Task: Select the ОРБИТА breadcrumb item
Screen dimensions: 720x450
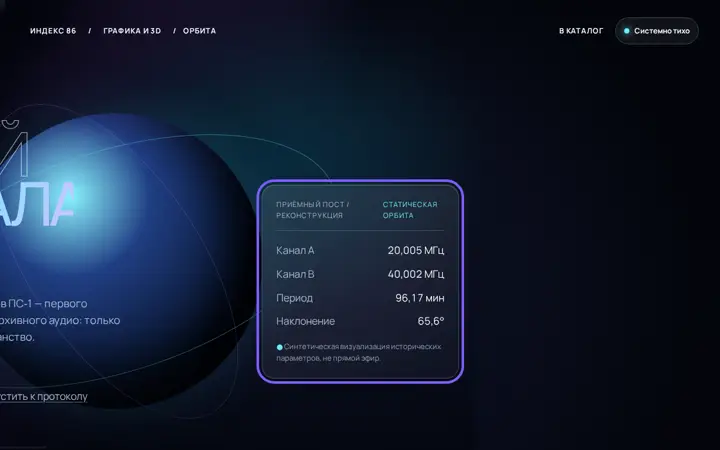Action: (199, 31)
